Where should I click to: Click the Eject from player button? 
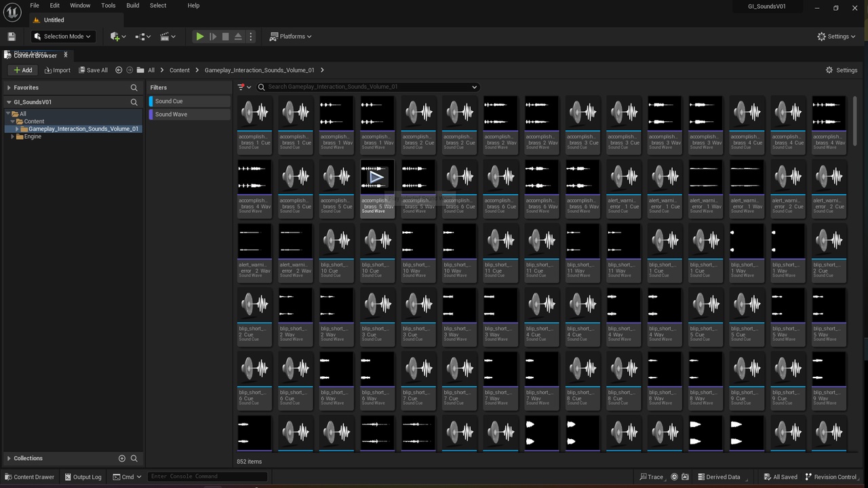(x=238, y=37)
